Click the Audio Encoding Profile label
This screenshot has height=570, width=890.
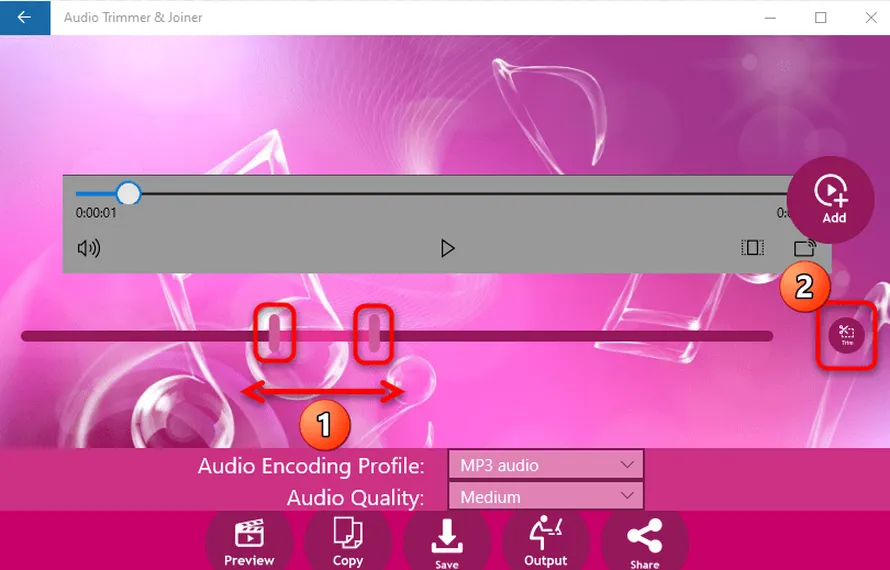(x=311, y=466)
